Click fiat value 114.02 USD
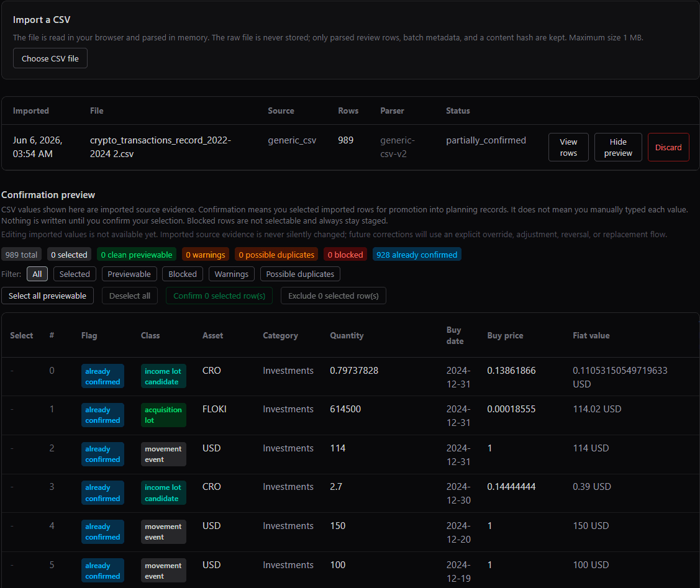 (597, 409)
